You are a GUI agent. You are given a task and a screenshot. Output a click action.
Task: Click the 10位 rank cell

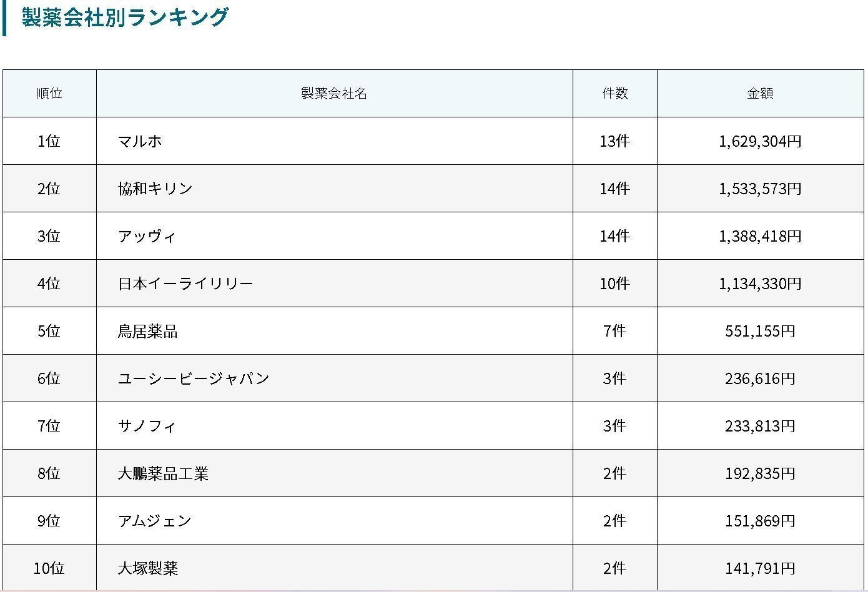pyautogui.click(x=49, y=568)
